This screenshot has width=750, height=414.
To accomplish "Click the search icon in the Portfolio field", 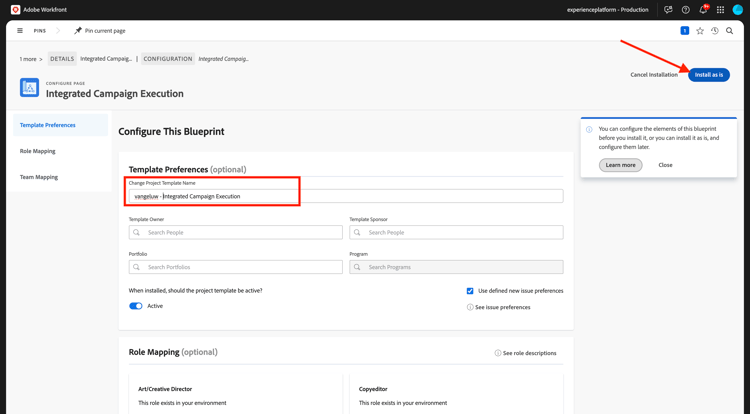I will click(x=136, y=267).
